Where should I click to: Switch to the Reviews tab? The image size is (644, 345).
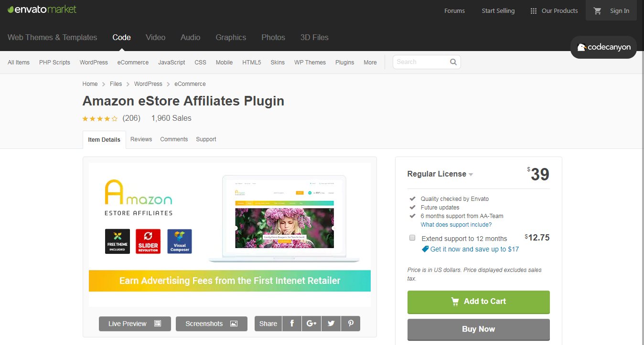141,139
